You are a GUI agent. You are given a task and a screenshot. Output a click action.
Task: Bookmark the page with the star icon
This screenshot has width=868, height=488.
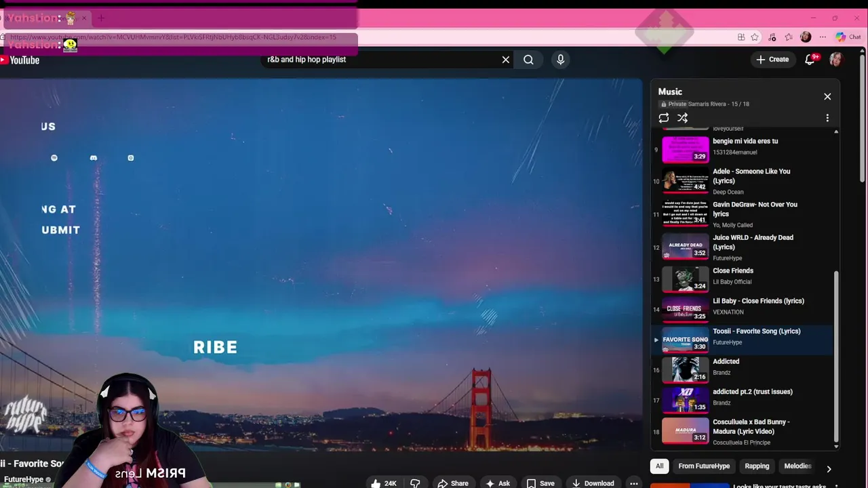click(755, 37)
